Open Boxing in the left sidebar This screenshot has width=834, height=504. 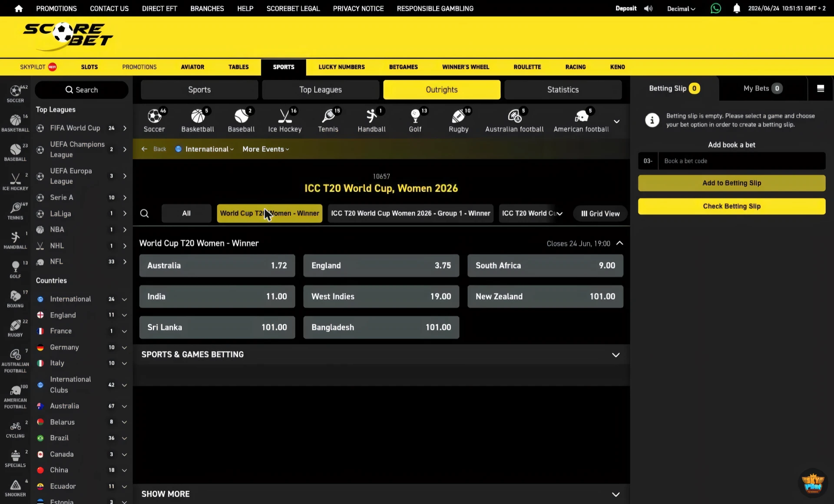tap(15, 299)
